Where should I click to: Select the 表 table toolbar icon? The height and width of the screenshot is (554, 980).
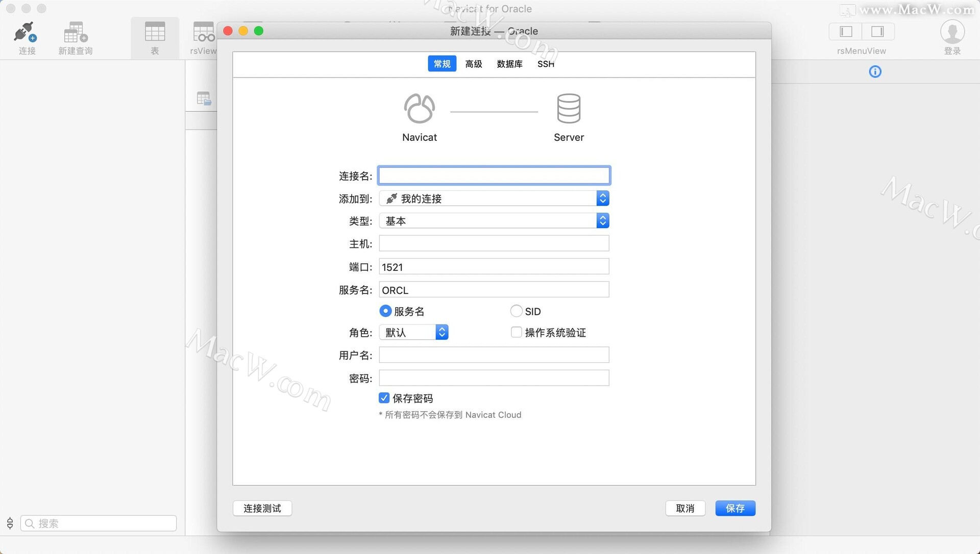[155, 32]
